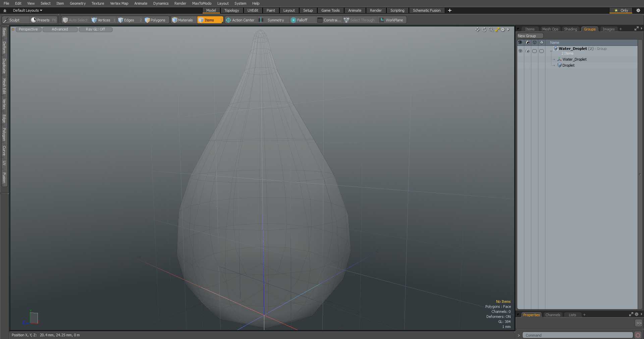This screenshot has width=644, height=339.
Task: Select the Water_Droplet locator item
Action: pyautogui.click(x=574, y=59)
